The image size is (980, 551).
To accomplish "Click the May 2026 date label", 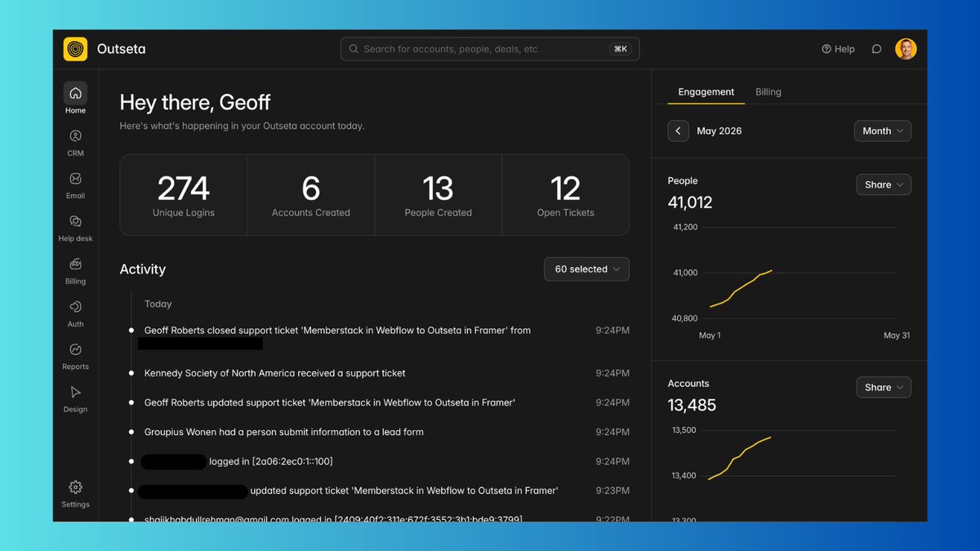I will 719,131.
